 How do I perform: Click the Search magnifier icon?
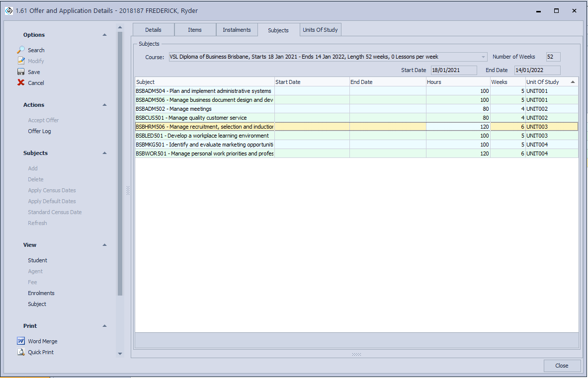pyautogui.click(x=21, y=50)
